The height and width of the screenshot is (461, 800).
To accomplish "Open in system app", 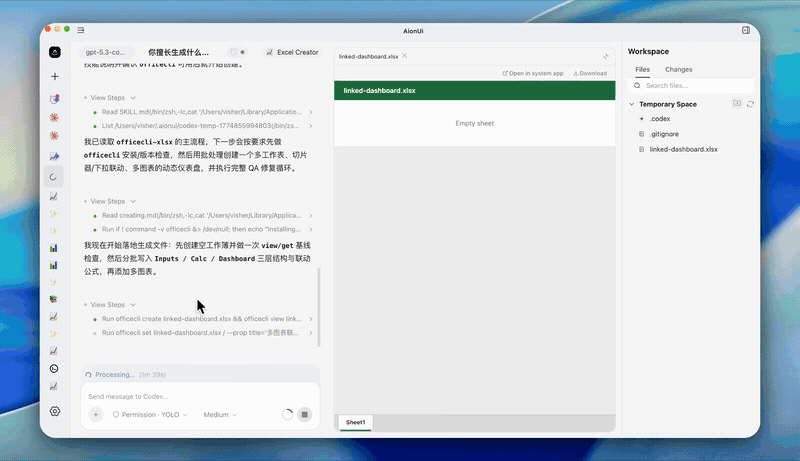I will 533,73.
